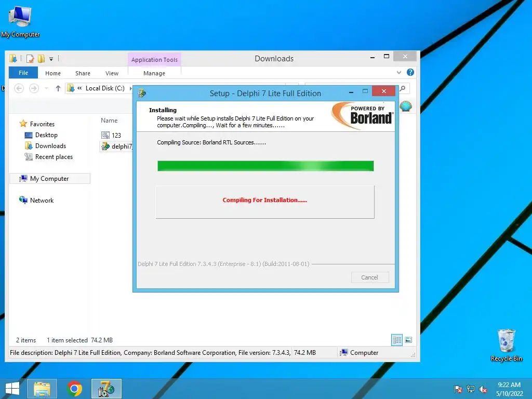Screen dimensions: 532x399
Task: Click Computer zone label in status bar
Action: (360, 353)
